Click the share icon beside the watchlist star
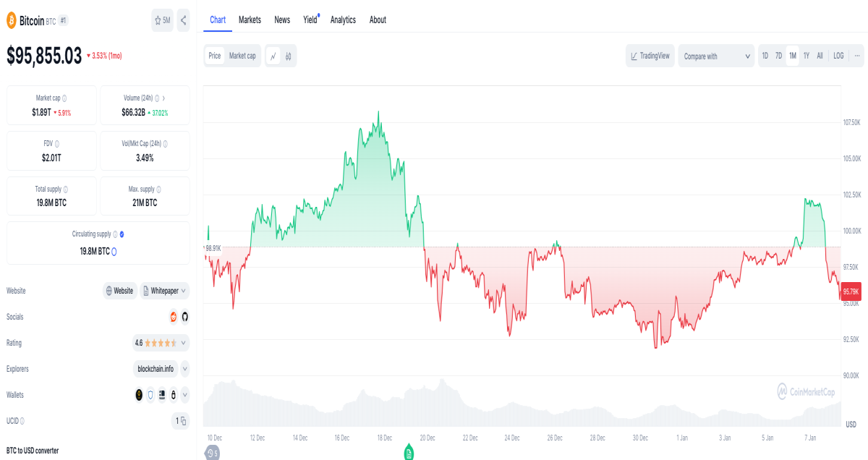 pyautogui.click(x=183, y=20)
